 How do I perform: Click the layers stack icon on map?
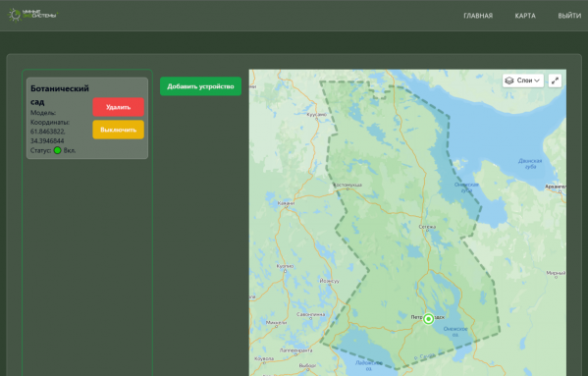[509, 81]
